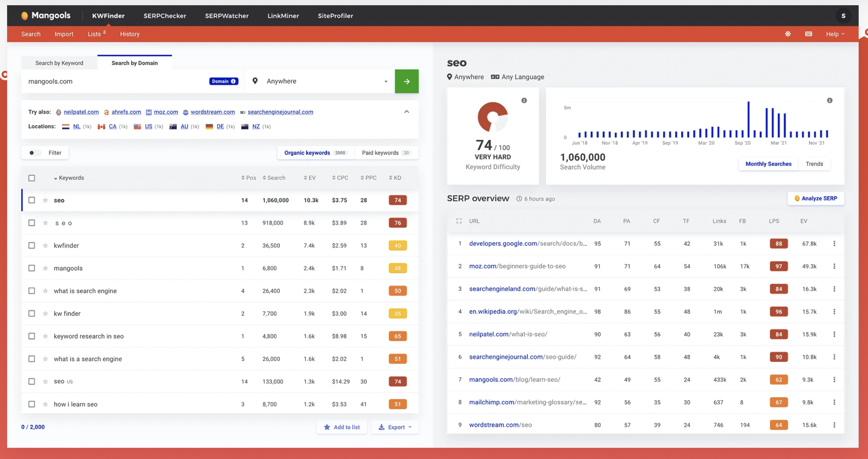
Task: Switch to Search by Keyword tab
Action: point(59,63)
